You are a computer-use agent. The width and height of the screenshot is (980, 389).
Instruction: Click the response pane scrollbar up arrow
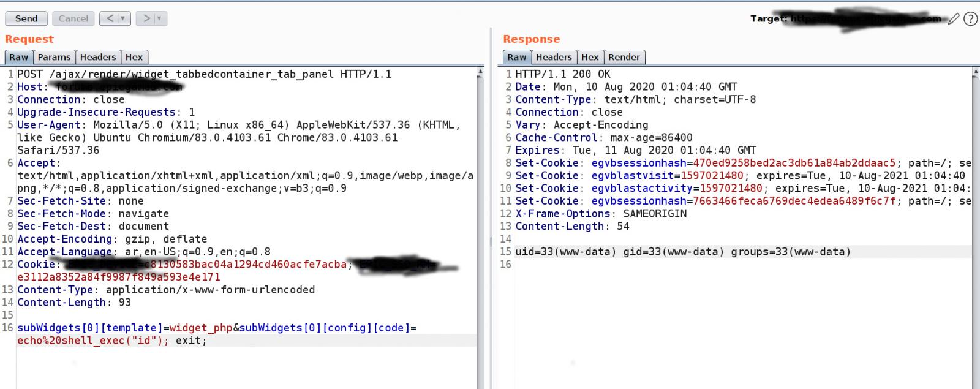(976, 72)
